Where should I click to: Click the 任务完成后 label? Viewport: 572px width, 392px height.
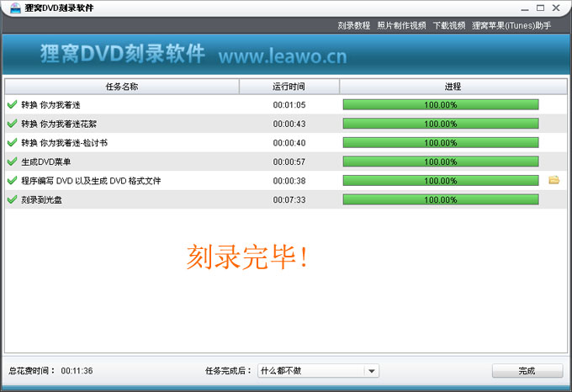coord(228,371)
